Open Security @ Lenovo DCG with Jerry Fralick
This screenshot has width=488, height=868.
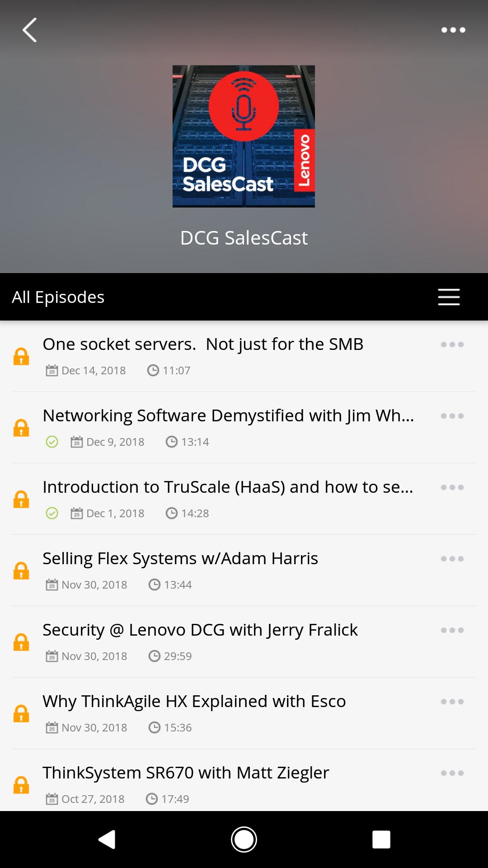coord(200,630)
